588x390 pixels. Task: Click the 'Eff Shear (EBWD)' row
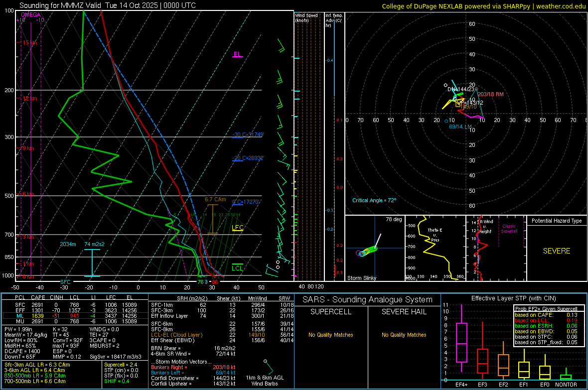222,340
